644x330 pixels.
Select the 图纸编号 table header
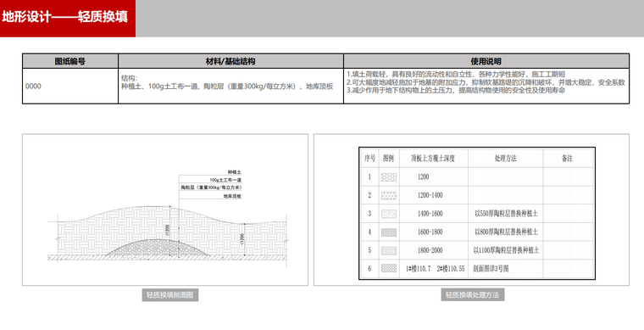[70, 61]
